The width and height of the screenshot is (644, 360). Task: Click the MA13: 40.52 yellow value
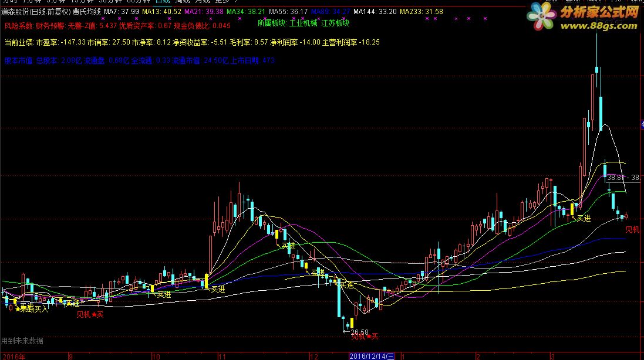click(161, 12)
